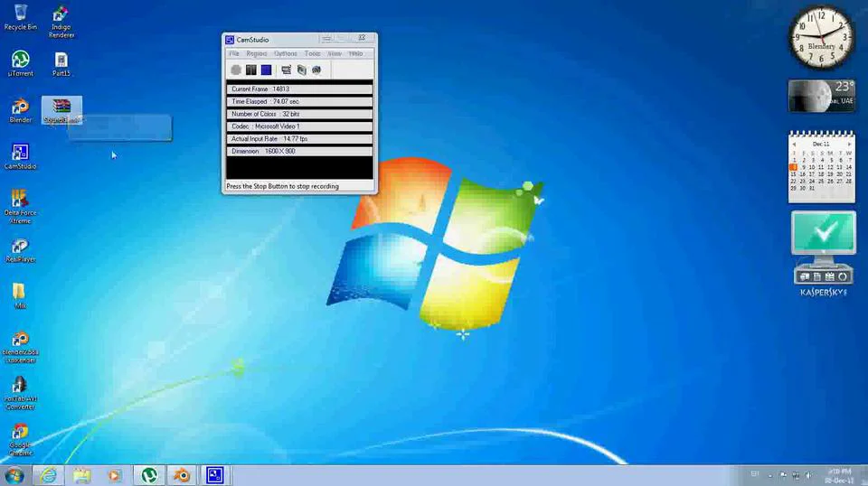
Task: Select the Mix folder on desktop
Action: tap(19, 295)
